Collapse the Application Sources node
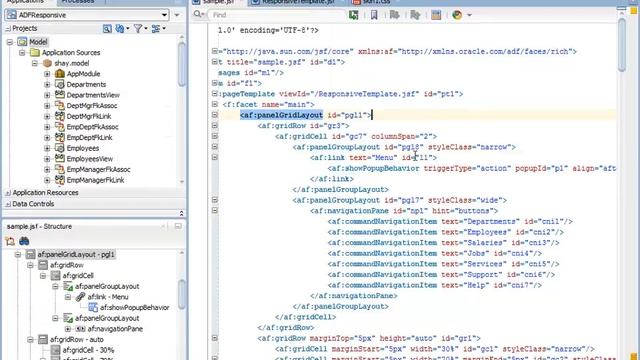 click(x=22, y=53)
